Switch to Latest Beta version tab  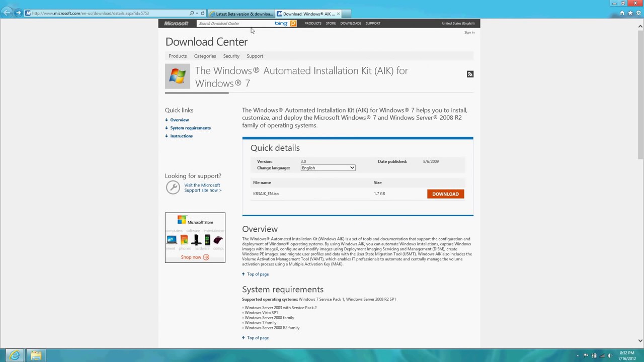[x=242, y=14]
